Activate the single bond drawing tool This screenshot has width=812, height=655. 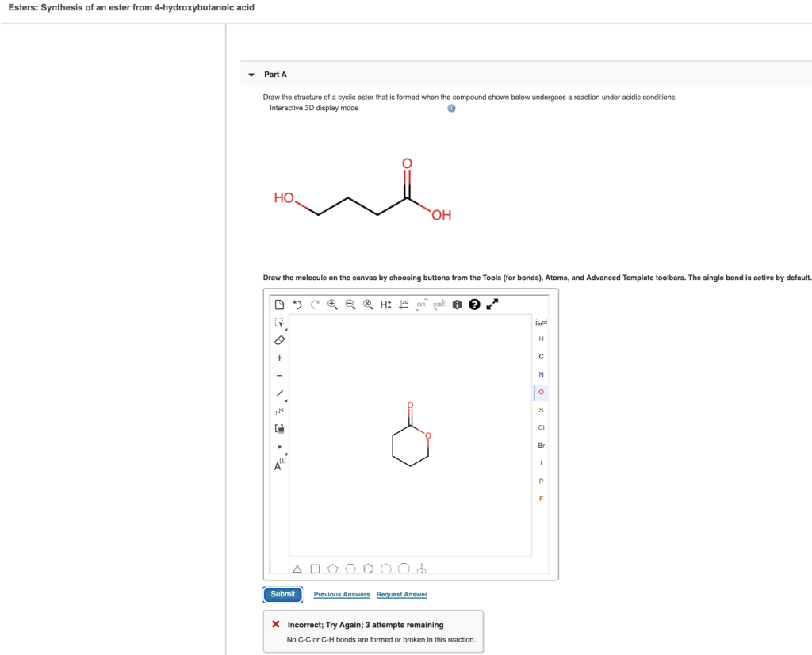(x=278, y=392)
